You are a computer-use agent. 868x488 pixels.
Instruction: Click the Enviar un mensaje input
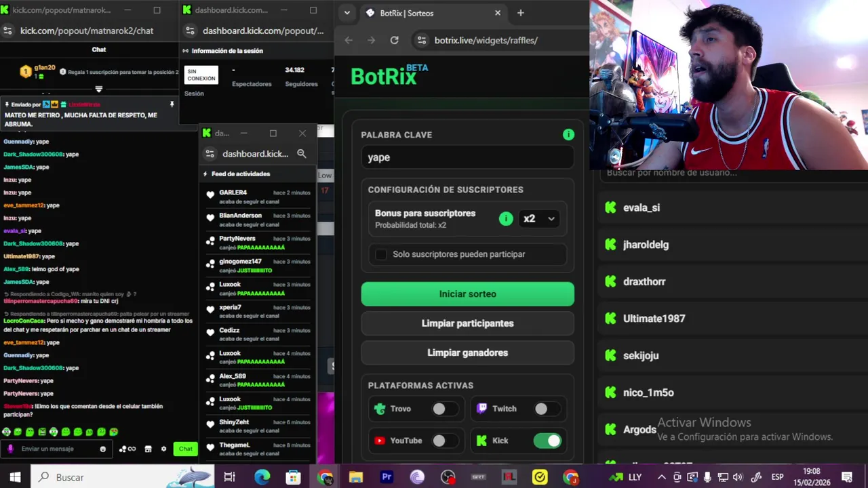58,449
